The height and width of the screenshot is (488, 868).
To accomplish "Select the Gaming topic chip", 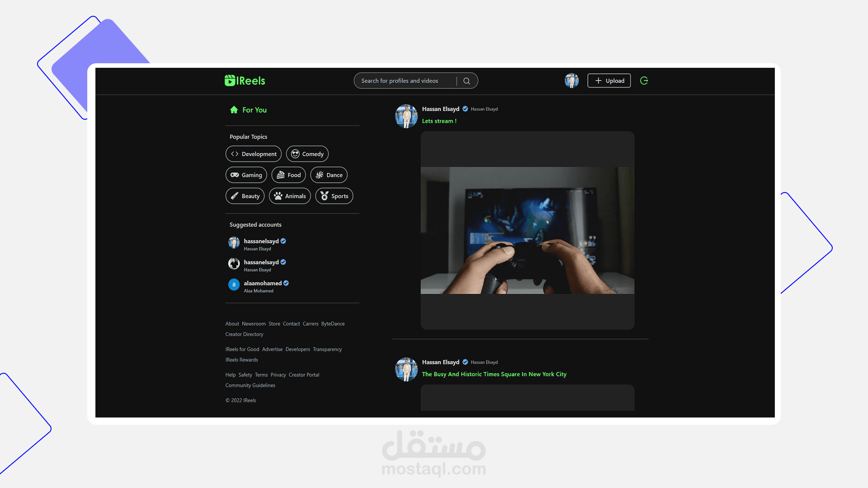I will (x=246, y=175).
